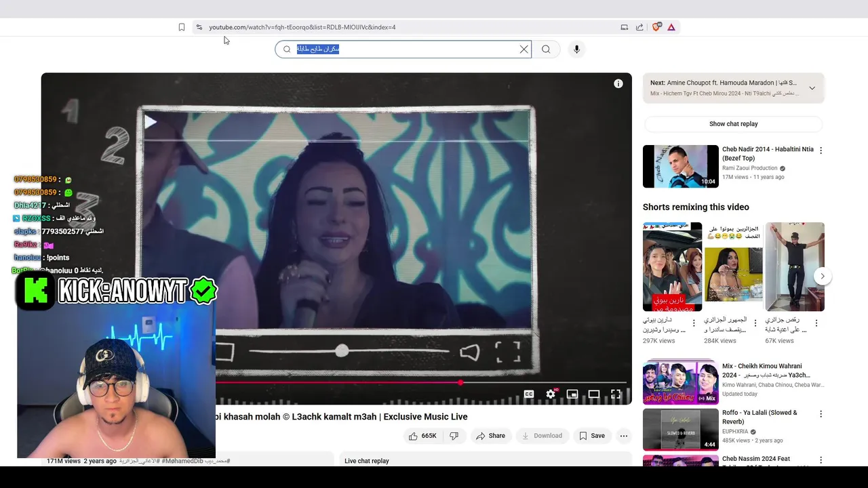Focus the YouTube search input field
868x488 pixels.
coord(403,49)
